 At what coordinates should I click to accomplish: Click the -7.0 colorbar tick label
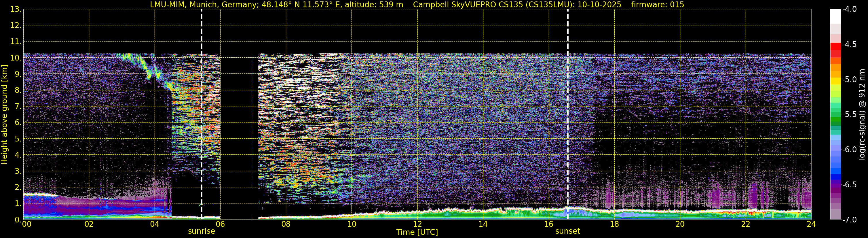pos(849,220)
